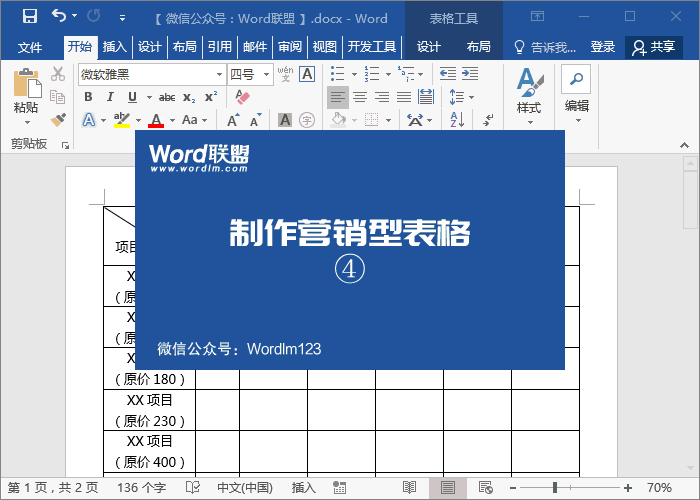Open the borders dropdown

pos(388,121)
